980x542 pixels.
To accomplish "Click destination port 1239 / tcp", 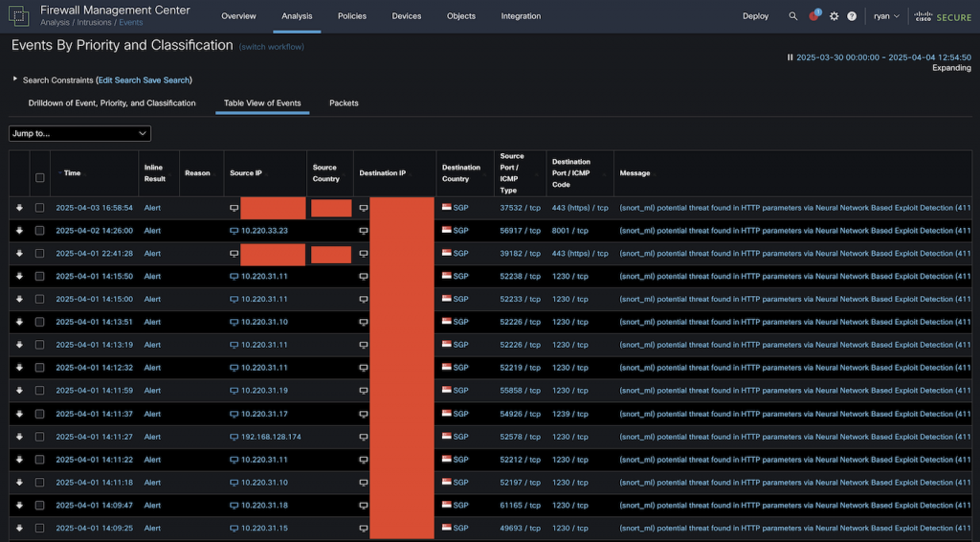I will pos(569,414).
